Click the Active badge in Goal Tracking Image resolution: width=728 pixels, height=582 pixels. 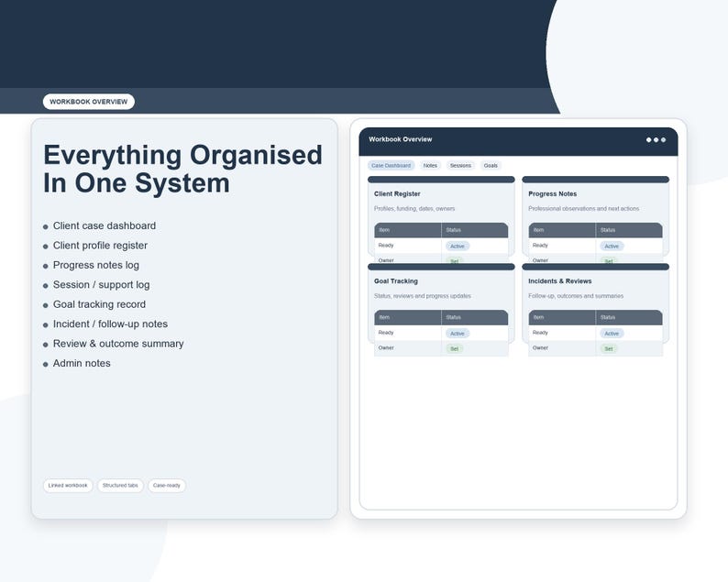(458, 334)
